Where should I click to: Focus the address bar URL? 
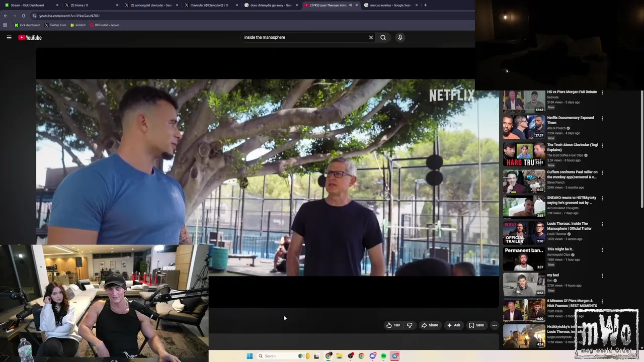[x=69, y=16]
